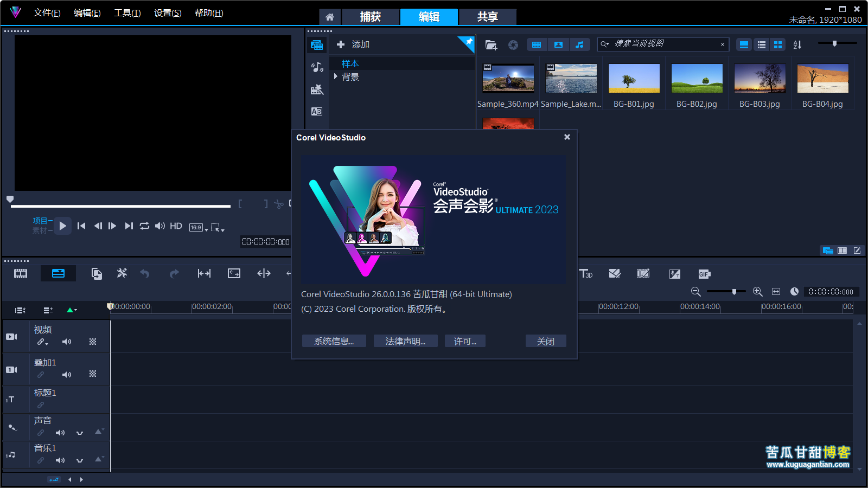Sort the library clips with A-Z icon
The height and width of the screenshot is (488, 868).
(797, 45)
